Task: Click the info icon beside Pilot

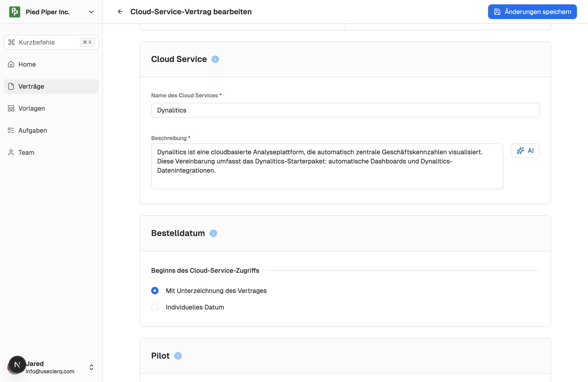Action: pyautogui.click(x=178, y=356)
